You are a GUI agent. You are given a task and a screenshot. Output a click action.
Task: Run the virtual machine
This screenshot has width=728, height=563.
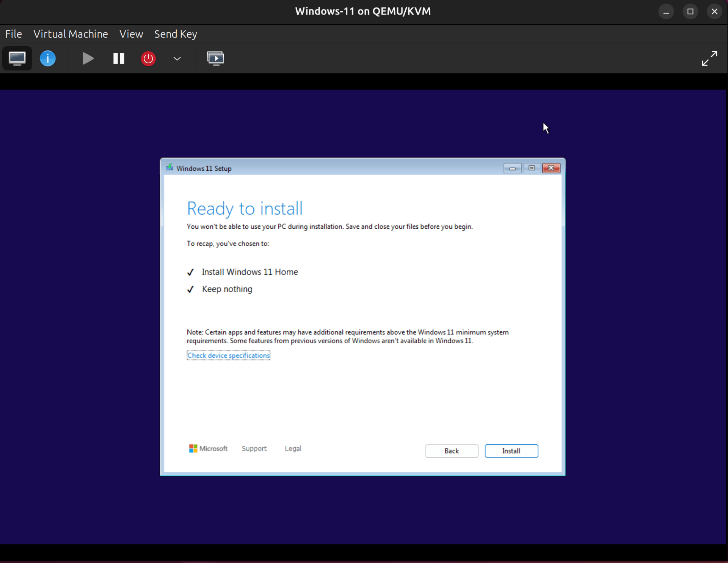pyautogui.click(x=88, y=58)
